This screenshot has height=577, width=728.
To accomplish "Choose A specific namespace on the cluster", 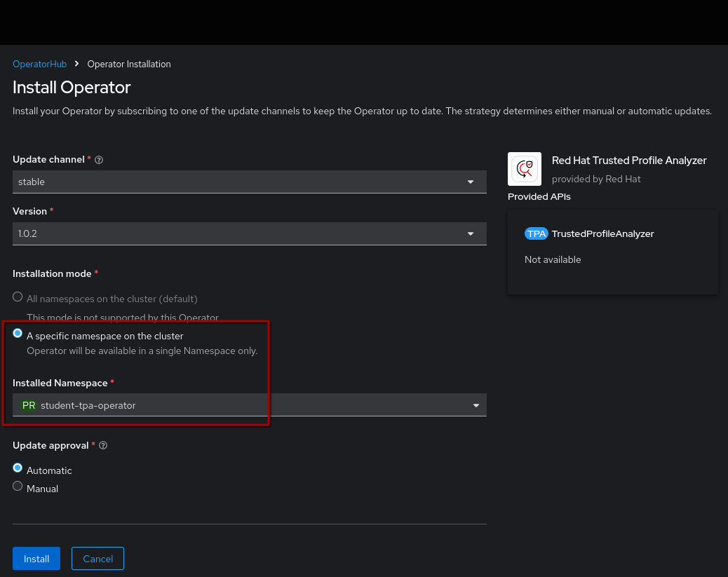I will point(18,334).
